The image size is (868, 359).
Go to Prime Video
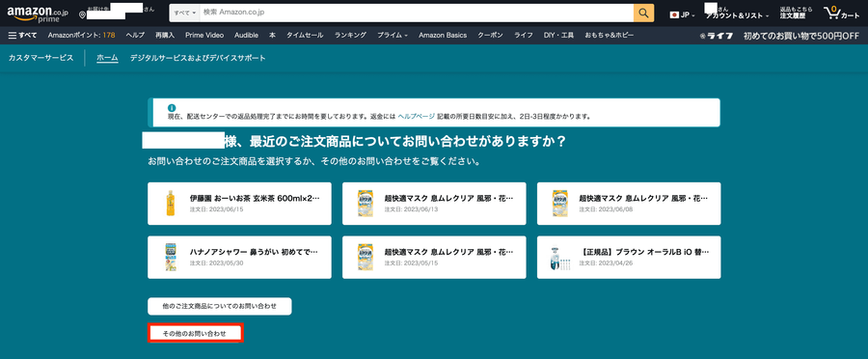(204, 35)
